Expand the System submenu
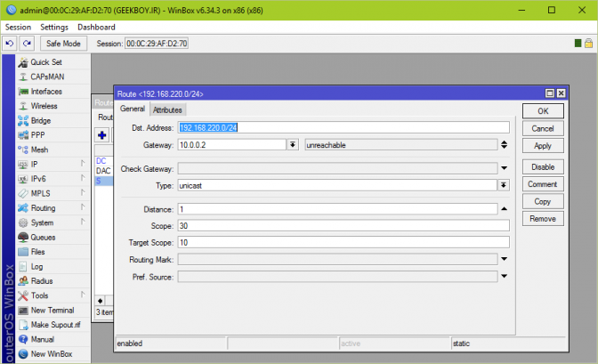The image size is (598, 364). [x=83, y=222]
